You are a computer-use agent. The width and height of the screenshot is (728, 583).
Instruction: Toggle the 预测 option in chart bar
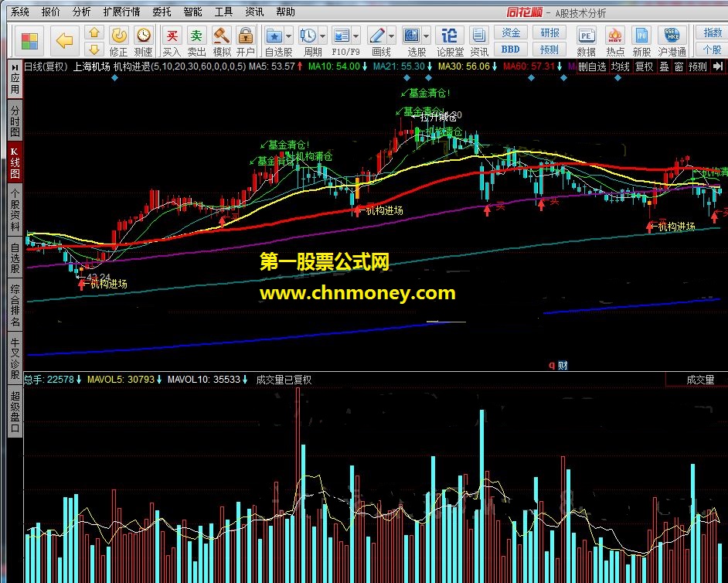[697, 67]
